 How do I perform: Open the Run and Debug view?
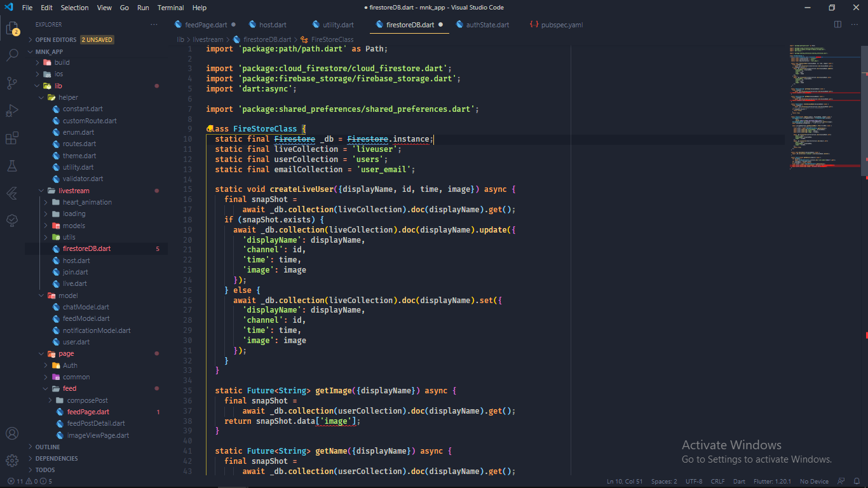point(12,111)
